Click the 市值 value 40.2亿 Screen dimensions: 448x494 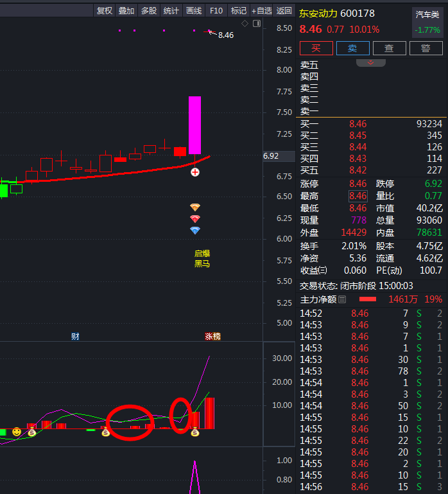pyautogui.click(x=429, y=208)
